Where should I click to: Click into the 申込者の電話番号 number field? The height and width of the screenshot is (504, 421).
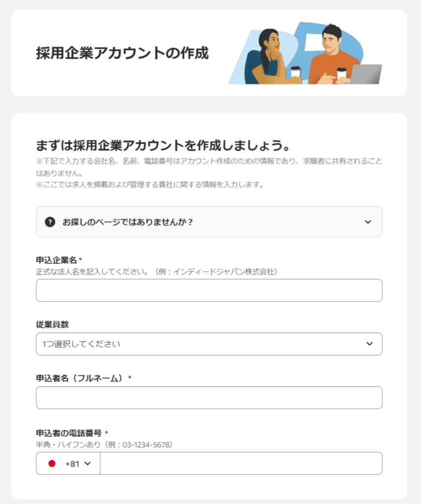click(241, 464)
